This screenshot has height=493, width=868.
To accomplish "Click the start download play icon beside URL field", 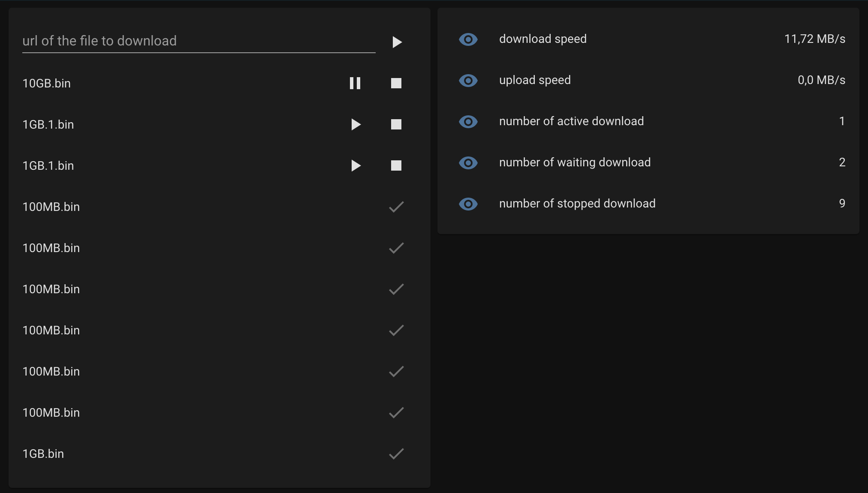I will point(397,42).
